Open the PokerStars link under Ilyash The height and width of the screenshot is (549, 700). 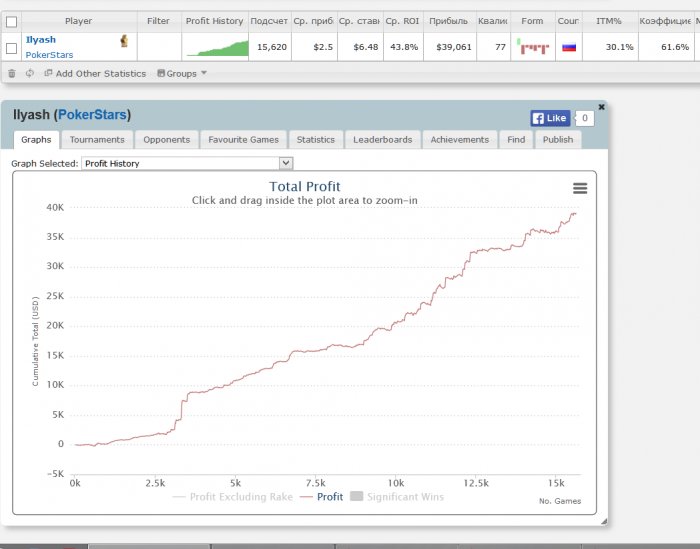(x=49, y=55)
